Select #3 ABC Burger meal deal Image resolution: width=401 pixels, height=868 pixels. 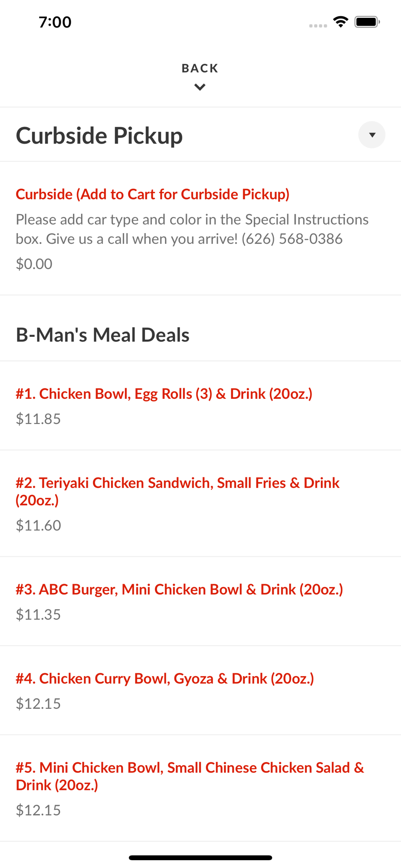pos(179,589)
